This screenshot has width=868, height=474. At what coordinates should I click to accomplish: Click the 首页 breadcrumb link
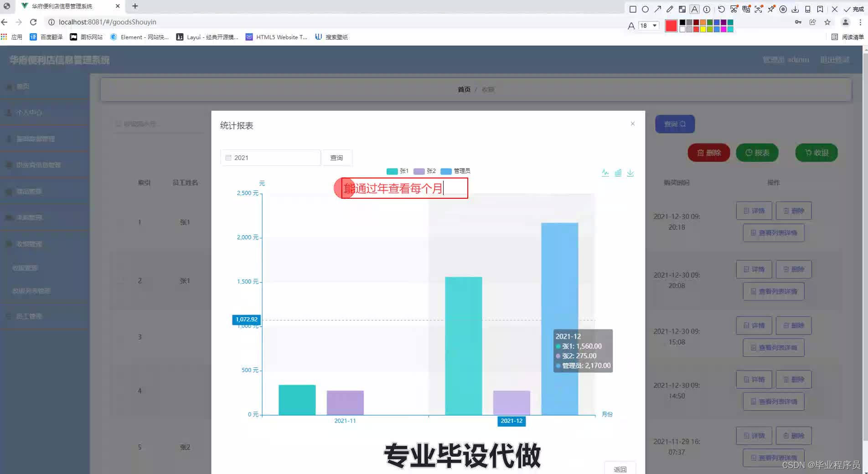pos(464,89)
